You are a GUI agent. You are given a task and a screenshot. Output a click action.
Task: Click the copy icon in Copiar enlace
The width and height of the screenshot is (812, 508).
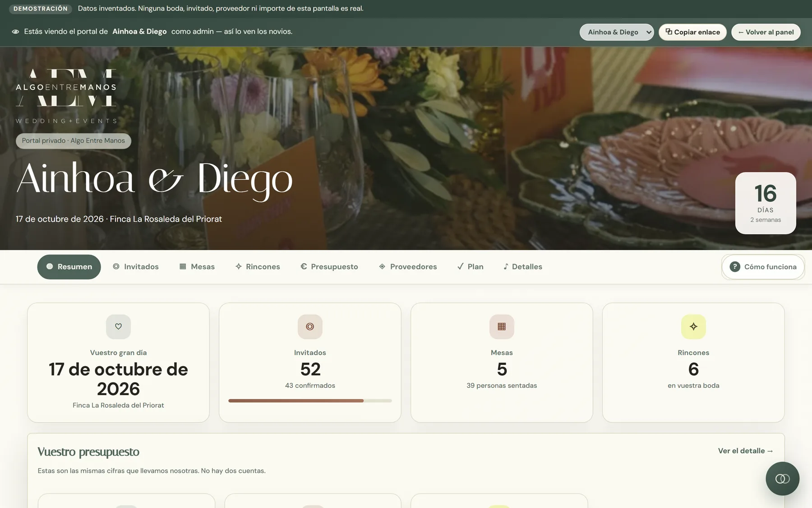pos(669,32)
